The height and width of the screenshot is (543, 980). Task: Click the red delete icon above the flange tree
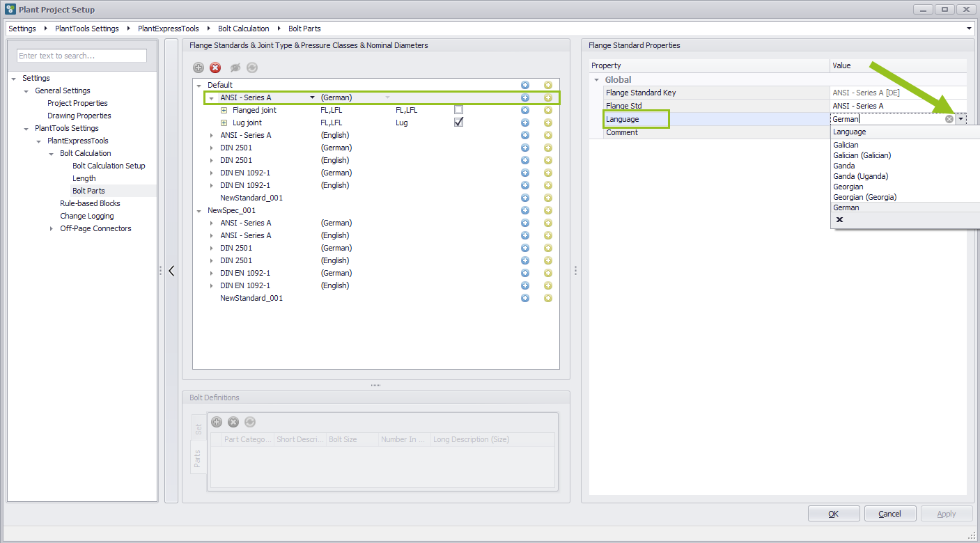(215, 68)
